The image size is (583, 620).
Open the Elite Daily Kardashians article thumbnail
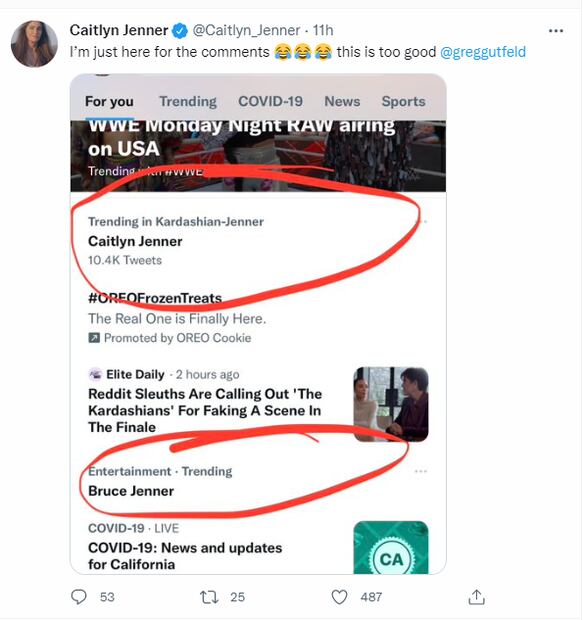click(391, 404)
